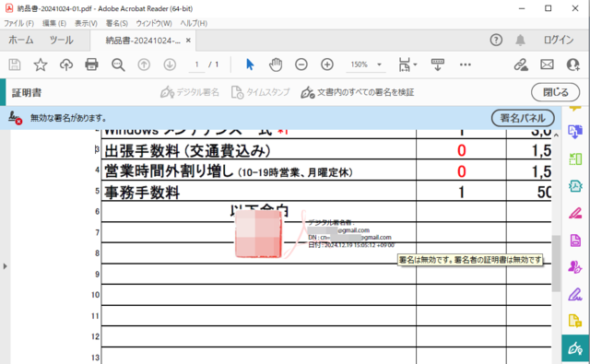Screen dimensions: 590x364
Task: Send file by email envelope icon
Action: coord(547,65)
